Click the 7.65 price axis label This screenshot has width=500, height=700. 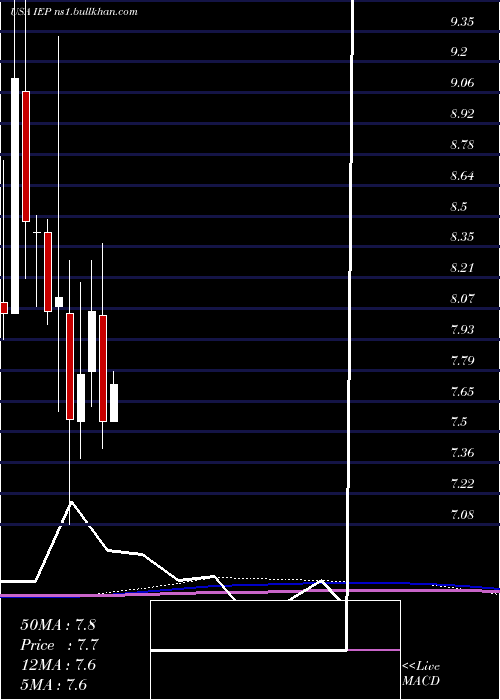click(x=462, y=392)
